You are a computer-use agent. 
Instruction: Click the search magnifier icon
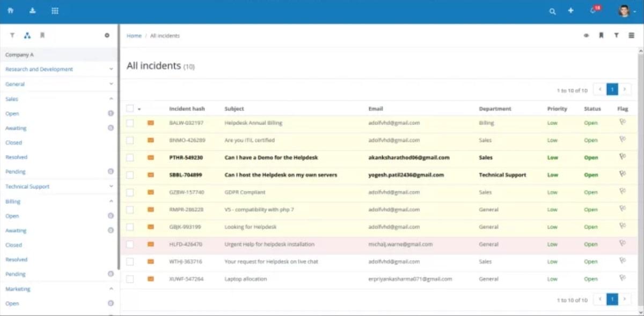(552, 11)
